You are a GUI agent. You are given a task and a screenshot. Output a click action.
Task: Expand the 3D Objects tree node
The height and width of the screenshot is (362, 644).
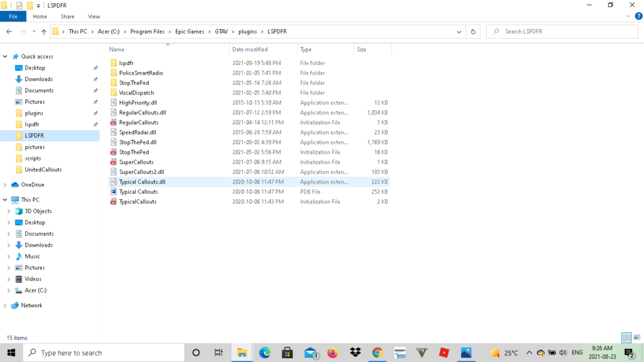tap(8, 211)
